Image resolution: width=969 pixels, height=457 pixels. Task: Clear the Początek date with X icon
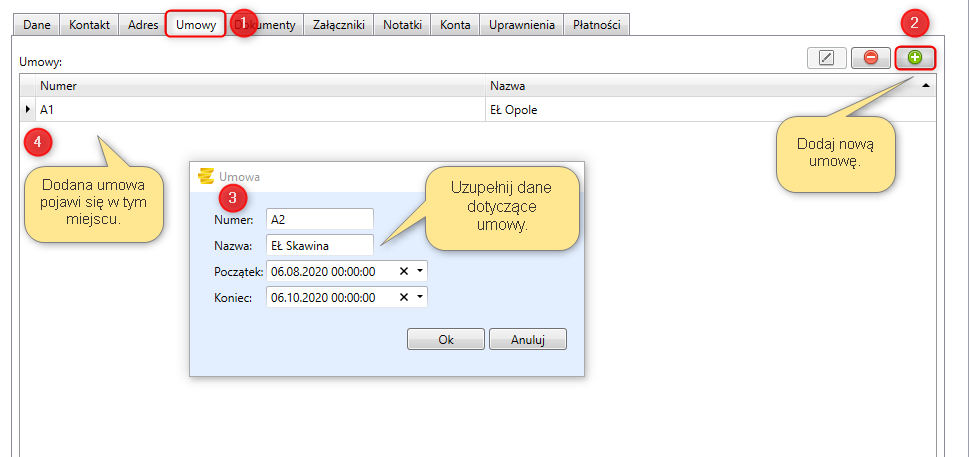[x=404, y=271]
